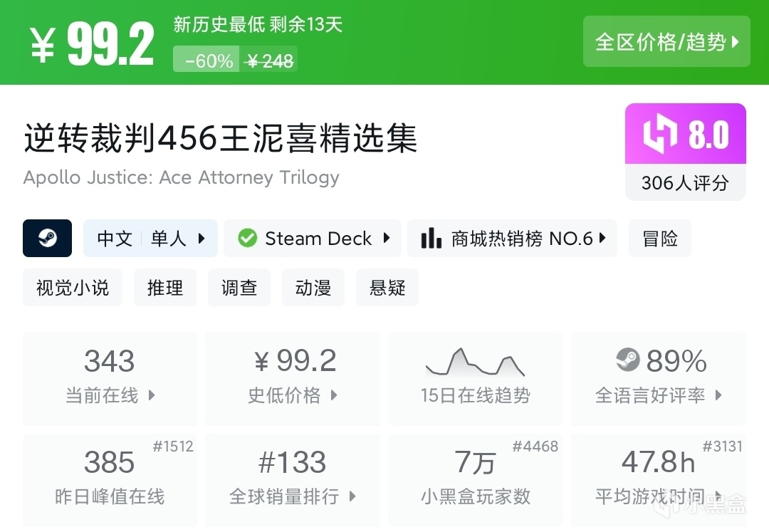The width and height of the screenshot is (769, 532).
Task: Select the 悬疑 tag
Action: click(387, 288)
